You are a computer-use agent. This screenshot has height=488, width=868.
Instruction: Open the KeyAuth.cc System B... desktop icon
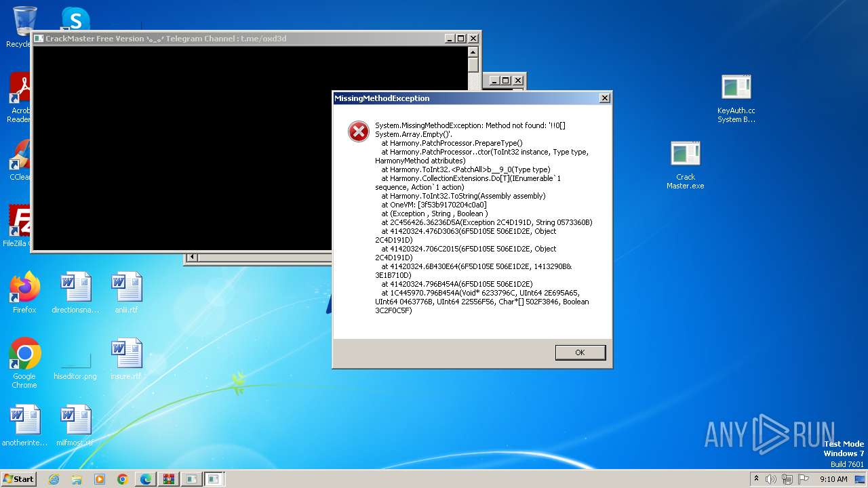click(x=736, y=98)
